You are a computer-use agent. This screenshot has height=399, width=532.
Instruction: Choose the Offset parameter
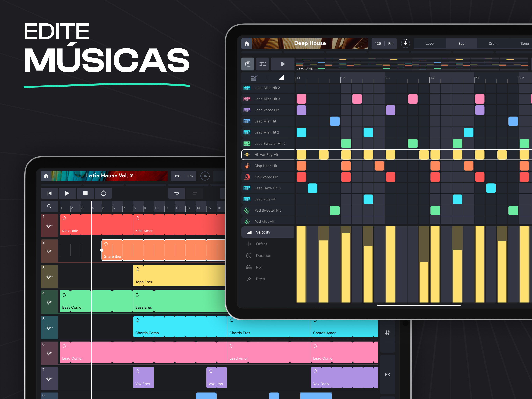click(x=268, y=244)
